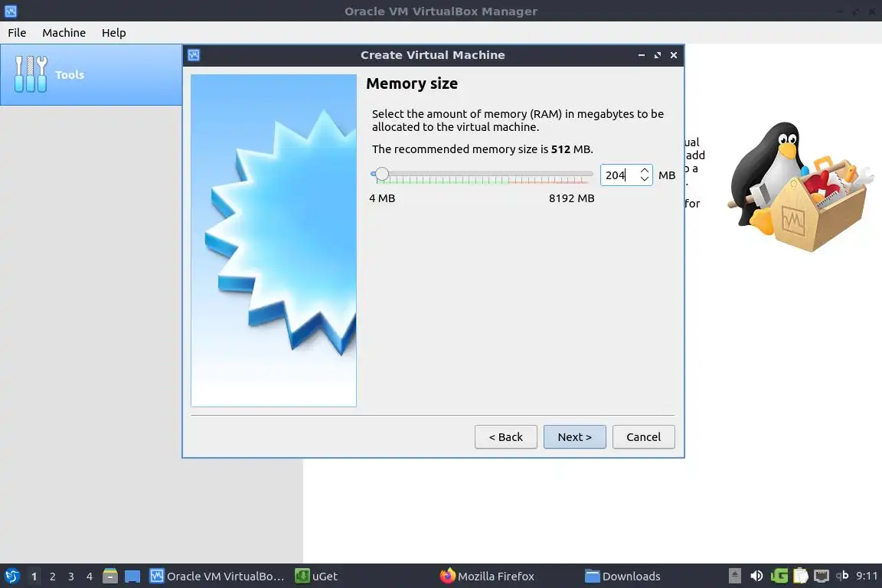Click the < Back button
882x588 pixels.
[x=505, y=436]
